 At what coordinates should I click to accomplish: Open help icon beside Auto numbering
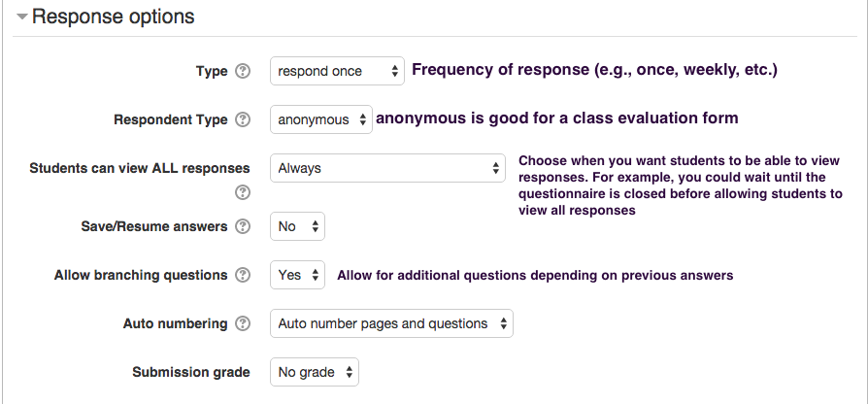(243, 323)
